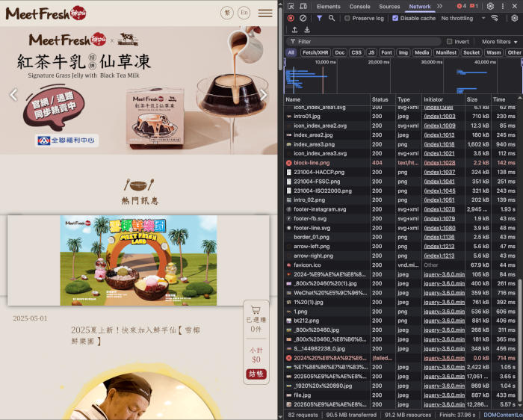Toggle the Doc filter
The width and height of the screenshot is (523, 420).
click(339, 52)
